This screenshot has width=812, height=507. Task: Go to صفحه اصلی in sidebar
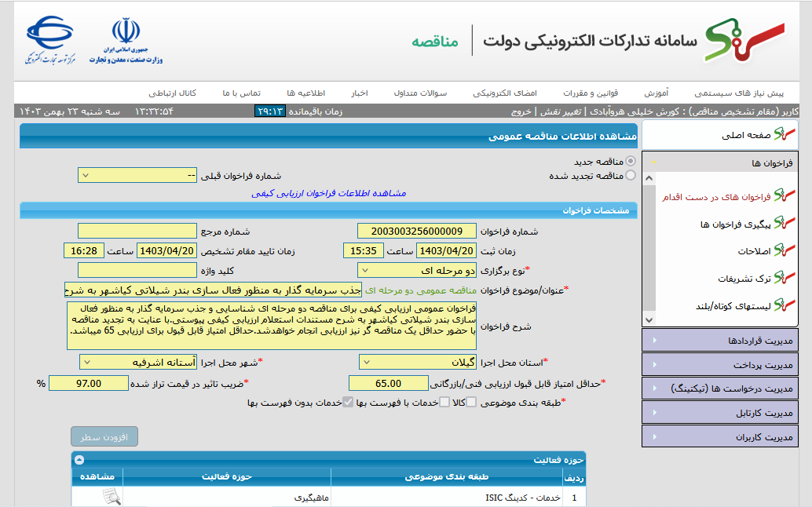tap(746, 135)
